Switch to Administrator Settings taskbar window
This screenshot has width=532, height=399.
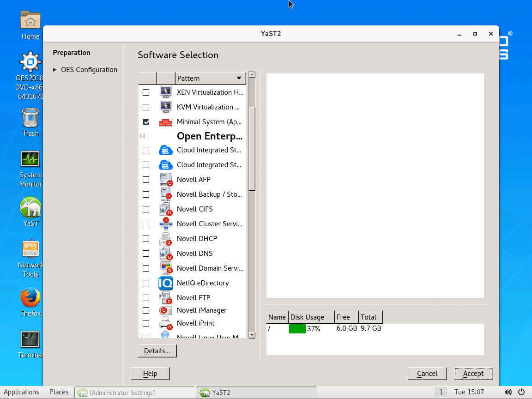135,393
